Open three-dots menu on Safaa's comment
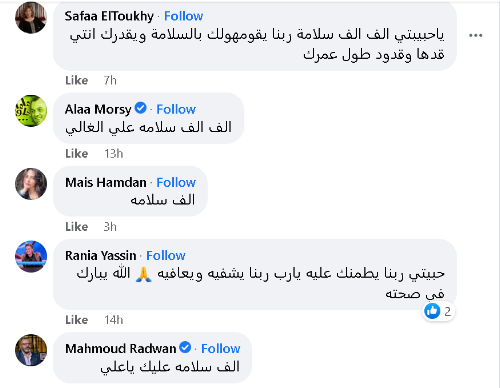500x388 pixels. pos(476,35)
